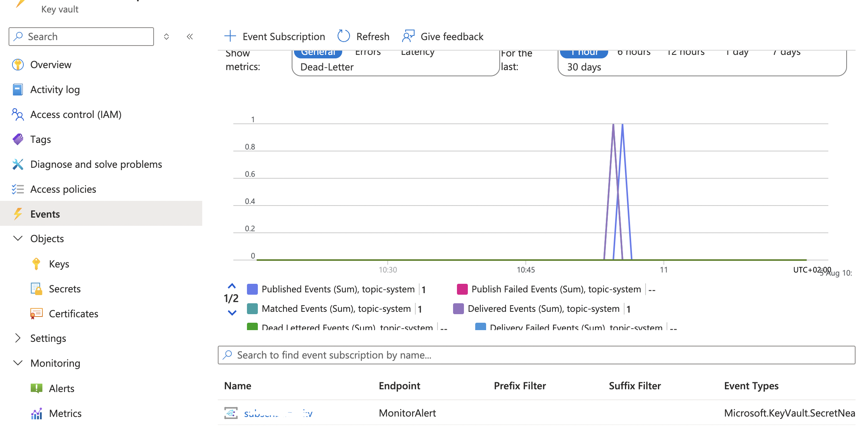Toggle Publish Failed Events legend swatch
Viewport: 868px width, 429px height.
(462, 289)
